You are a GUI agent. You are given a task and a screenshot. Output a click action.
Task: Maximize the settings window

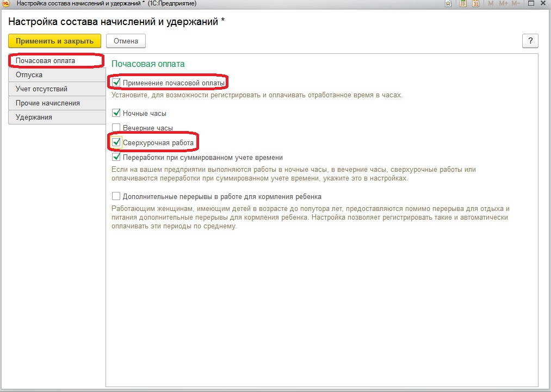[x=531, y=3]
